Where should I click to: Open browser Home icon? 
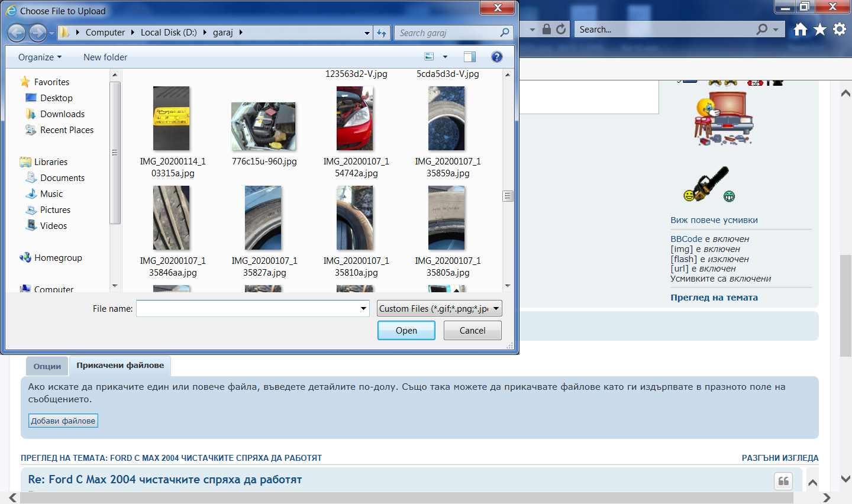click(x=800, y=30)
